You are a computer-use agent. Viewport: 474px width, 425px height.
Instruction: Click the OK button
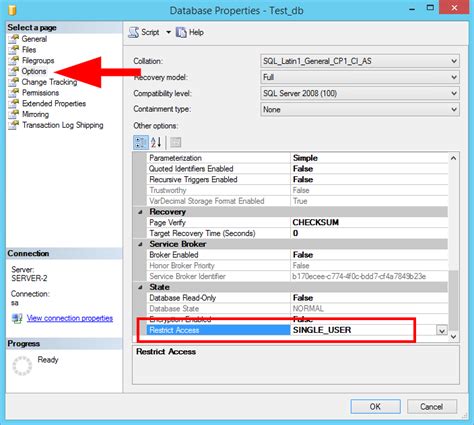click(x=375, y=407)
